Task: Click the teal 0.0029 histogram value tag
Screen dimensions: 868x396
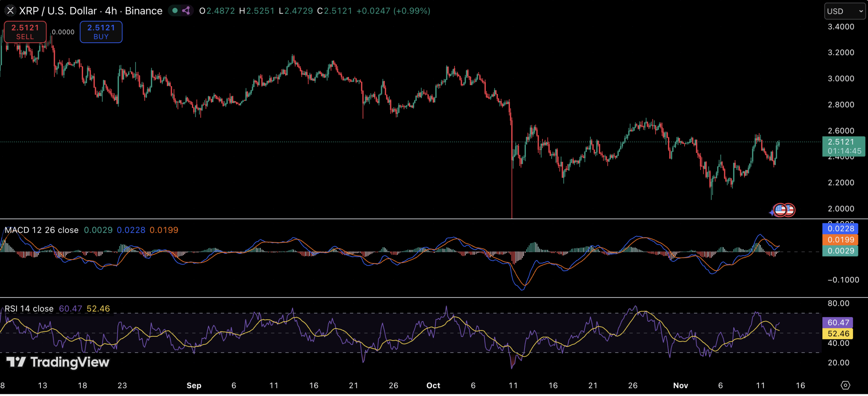Action: pos(840,251)
